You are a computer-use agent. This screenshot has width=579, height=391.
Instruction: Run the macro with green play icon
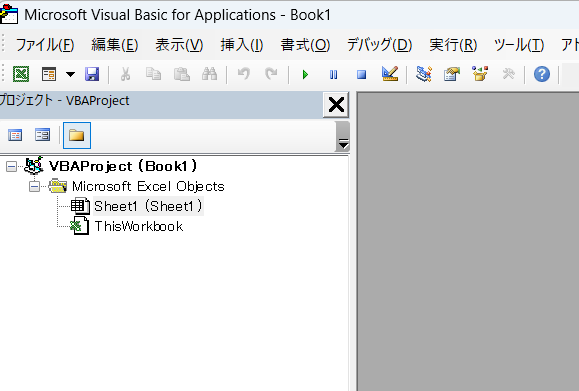pos(305,75)
